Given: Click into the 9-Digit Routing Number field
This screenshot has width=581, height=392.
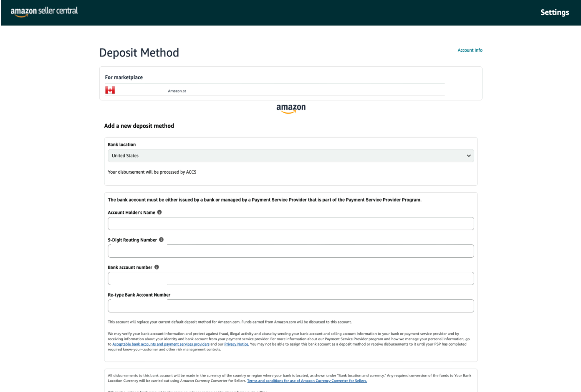Looking at the screenshot, I should click(290, 251).
